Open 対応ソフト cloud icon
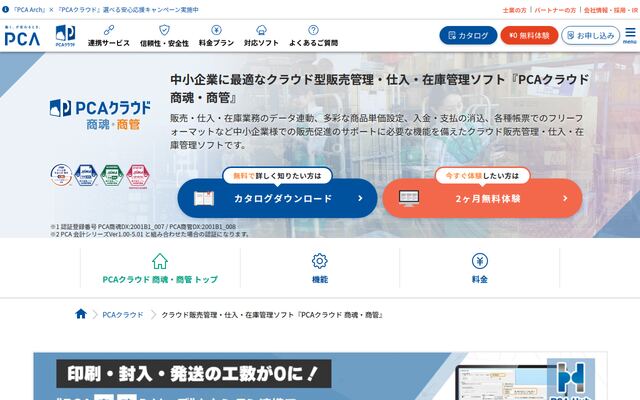Viewport: 640px width, 400px height. pyautogui.click(x=261, y=30)
